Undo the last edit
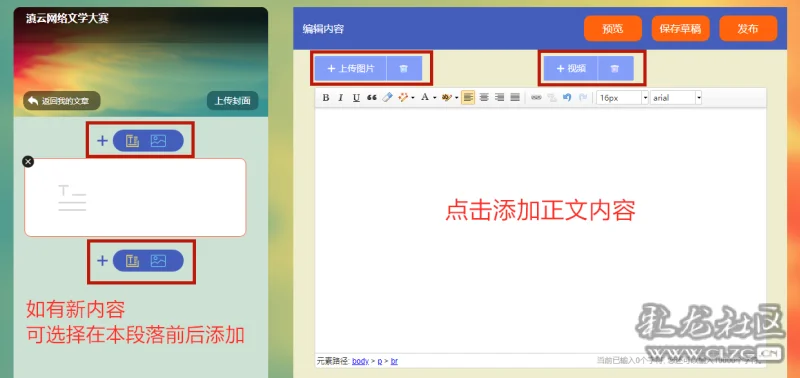800x378 pixels. 567,98
